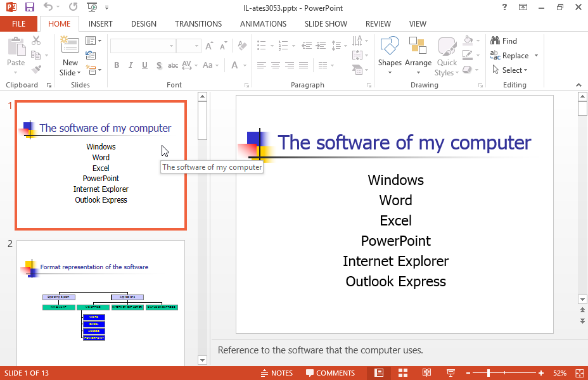Open the slide Layout dropdown
This screenshot has width=588, height=380.
[x=93, y=41]
